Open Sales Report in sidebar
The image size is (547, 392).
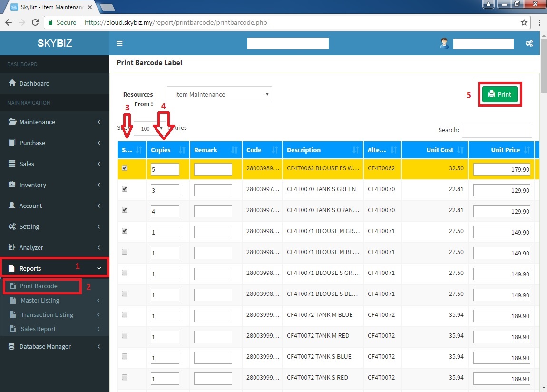tap(38, 329)
